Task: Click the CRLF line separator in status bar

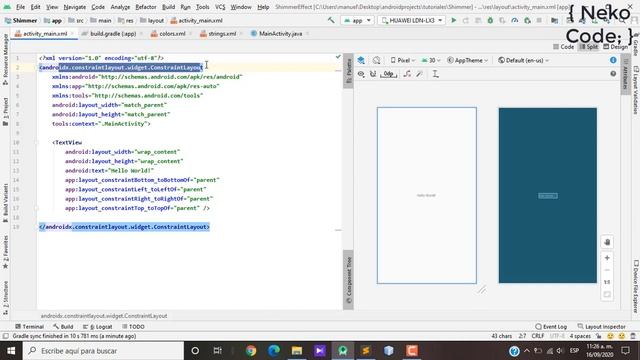Action: 538,336
